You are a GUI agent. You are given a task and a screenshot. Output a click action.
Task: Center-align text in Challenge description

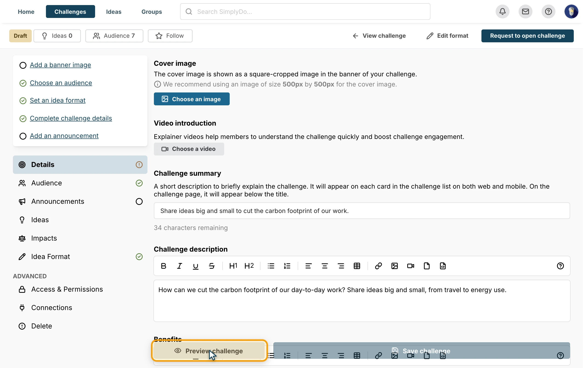tap(325, 266)
